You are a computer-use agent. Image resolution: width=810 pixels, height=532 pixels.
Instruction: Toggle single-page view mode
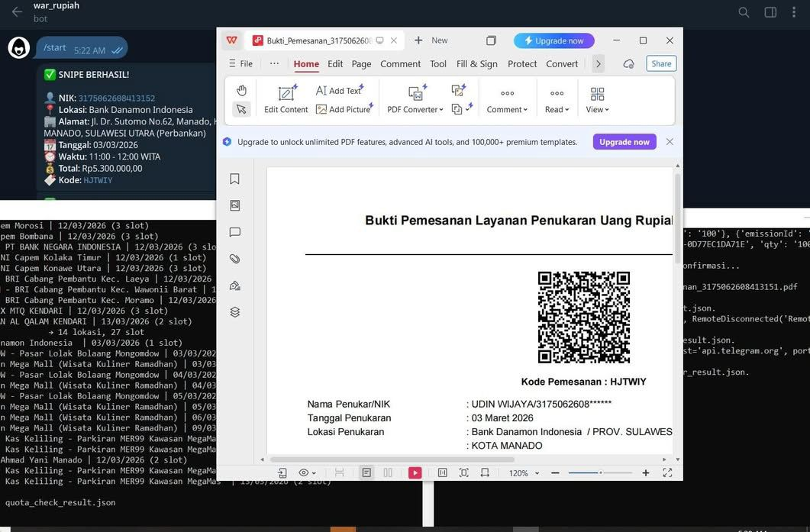tap(366, 472)
